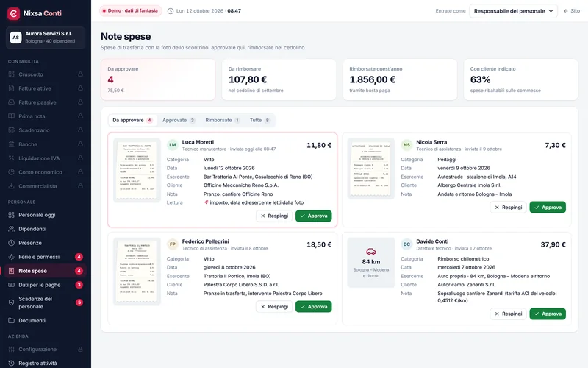
Task: Click the Demo · dati di fantasia badge
Action: pos(131,11)
